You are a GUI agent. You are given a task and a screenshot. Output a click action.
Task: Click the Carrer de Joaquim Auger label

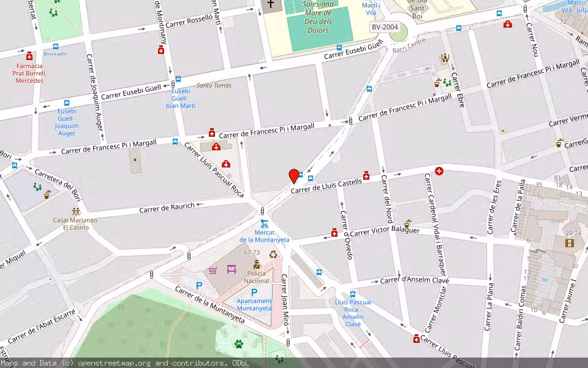click(94, 93)
